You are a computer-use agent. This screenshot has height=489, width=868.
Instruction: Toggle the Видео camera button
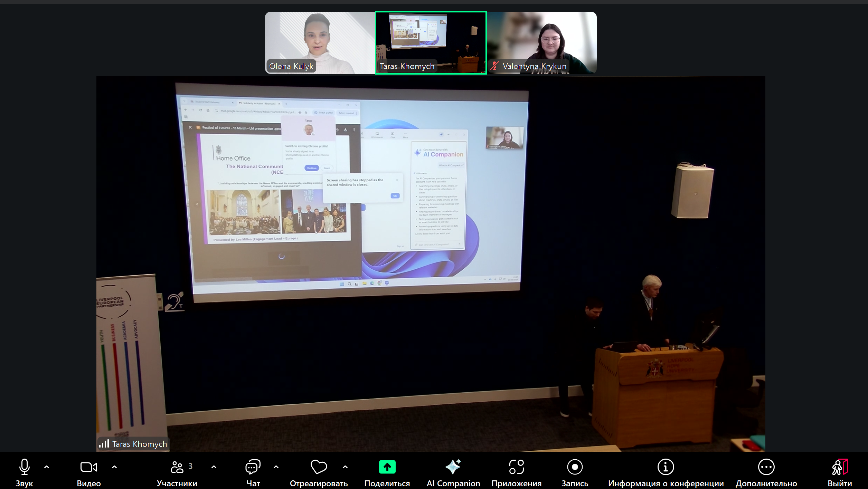point(88,467)
